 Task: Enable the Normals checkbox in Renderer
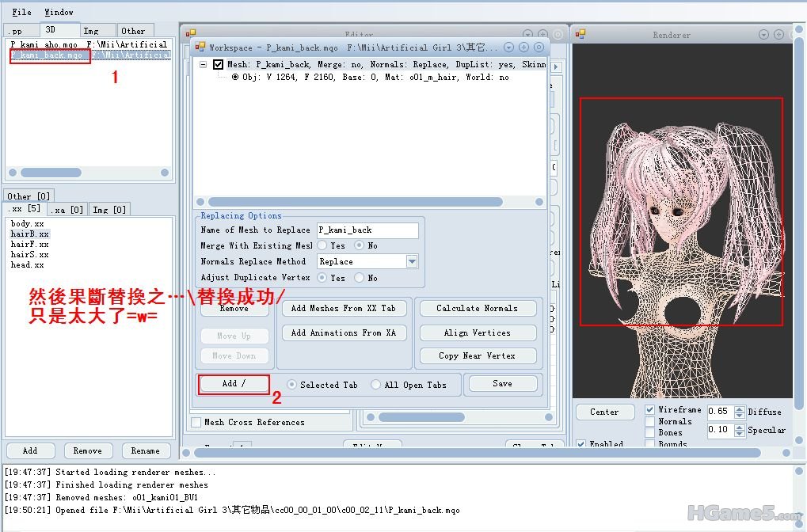click(x=650, y=421)
